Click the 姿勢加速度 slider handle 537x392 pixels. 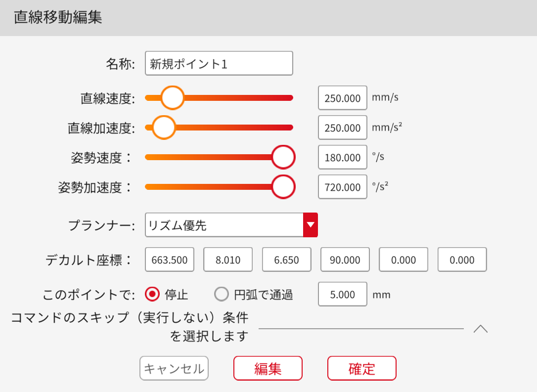tap(283, 187)
